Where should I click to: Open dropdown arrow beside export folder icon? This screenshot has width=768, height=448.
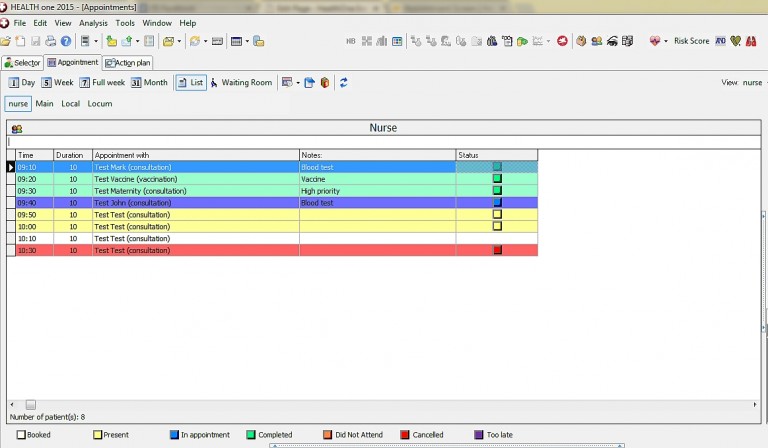138,42
